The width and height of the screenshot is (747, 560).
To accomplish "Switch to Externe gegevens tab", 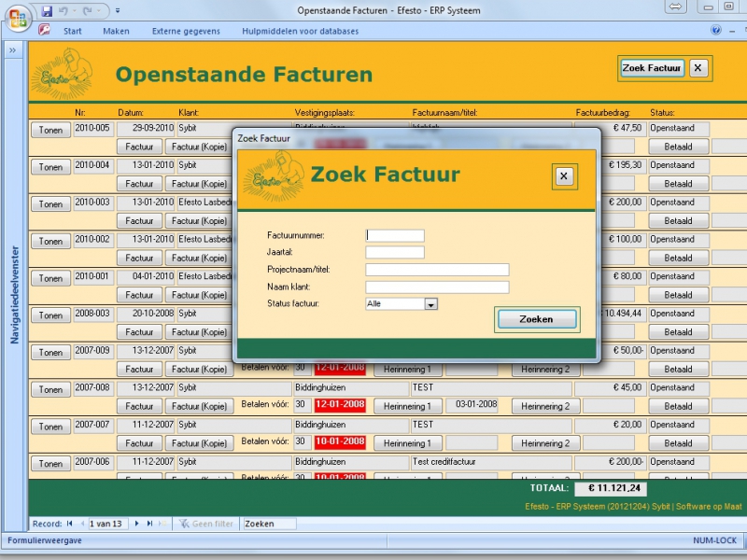I will click(186, 31).
